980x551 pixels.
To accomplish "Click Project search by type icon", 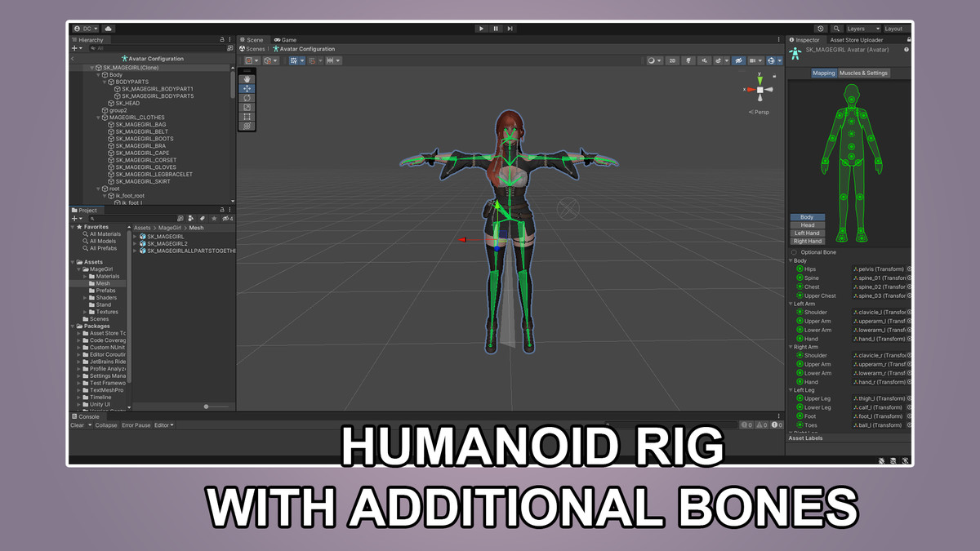I will point(191,218).
